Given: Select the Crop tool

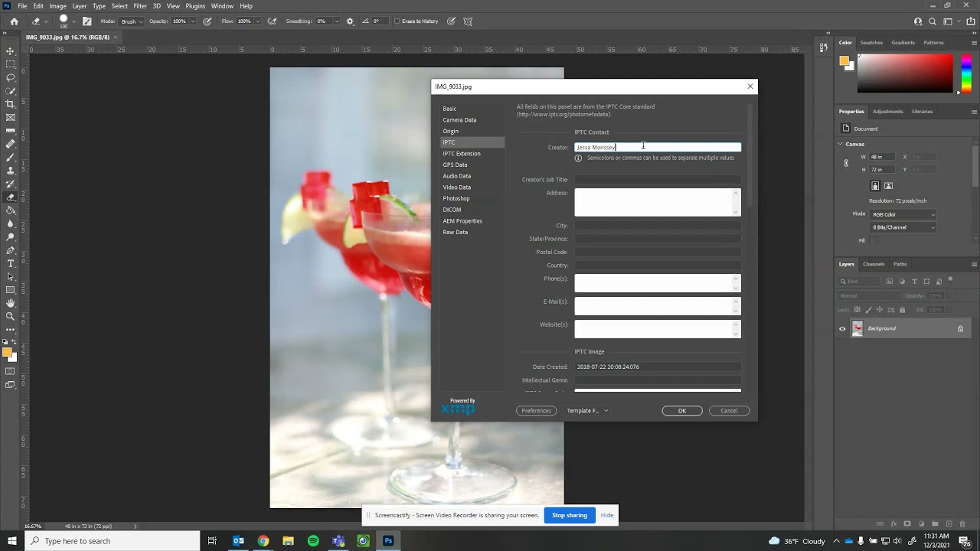Looking at the screenshot, I should (x=10, y=103).
